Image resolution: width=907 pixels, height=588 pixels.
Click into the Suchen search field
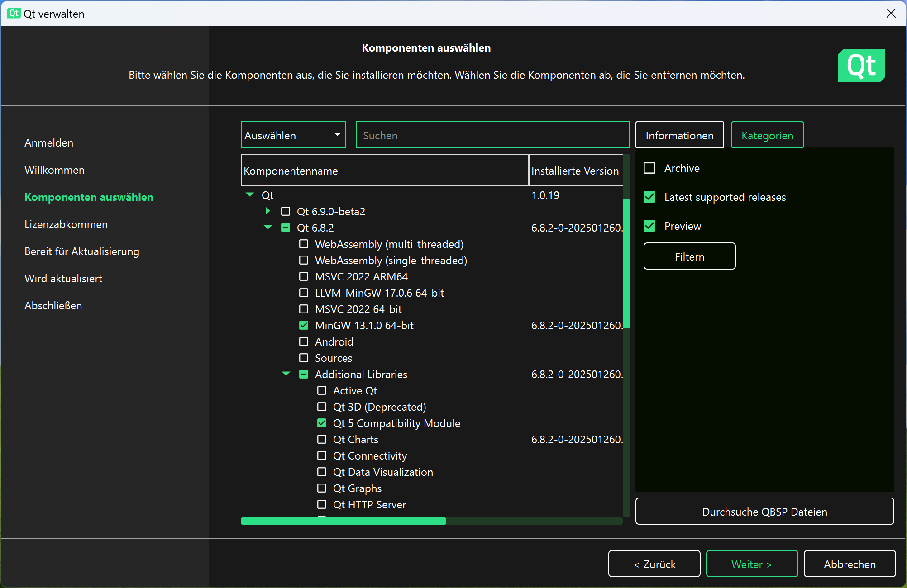492,135
